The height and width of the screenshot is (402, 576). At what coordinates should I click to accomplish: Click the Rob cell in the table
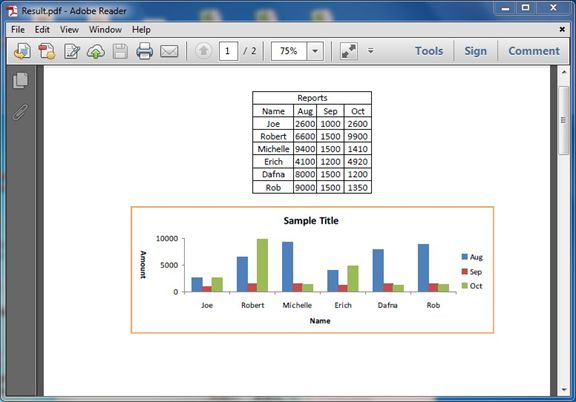273,187
